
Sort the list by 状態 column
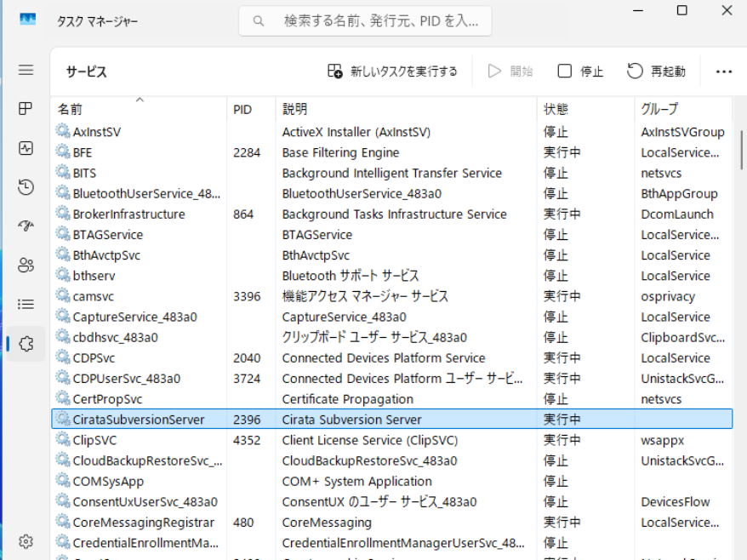pyautogui.click(x=556, y=110)
